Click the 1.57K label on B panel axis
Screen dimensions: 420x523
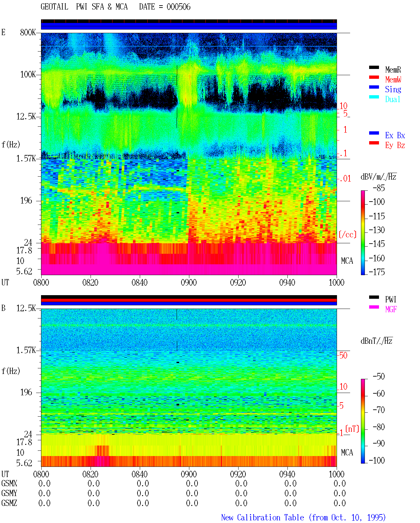pyautogui.click(x=26, y=350)
